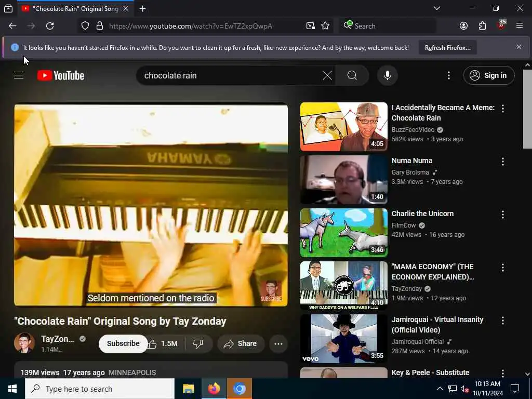Click in-video subscribe watermark
The width and height of the screenshot is (532, 399).
(271, 291)
